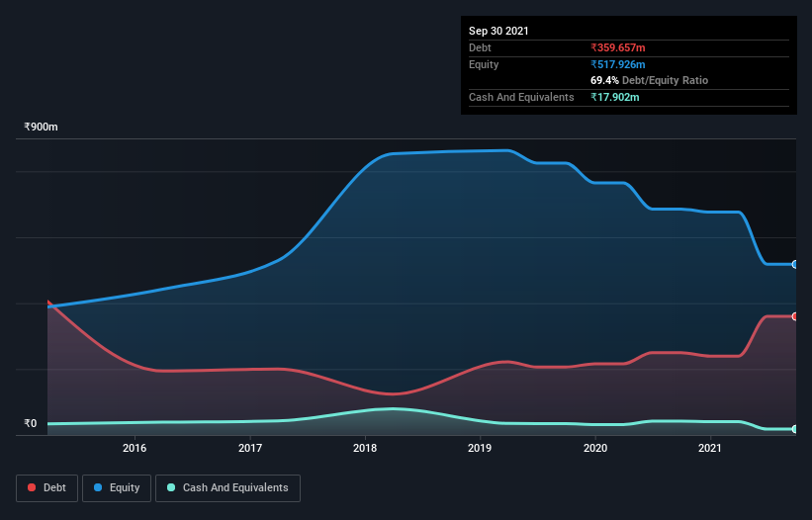Viewport: 812px width, 520px height.
Task: Click Cash And Equivalents label in tooltip
Action: pos(521,97)
